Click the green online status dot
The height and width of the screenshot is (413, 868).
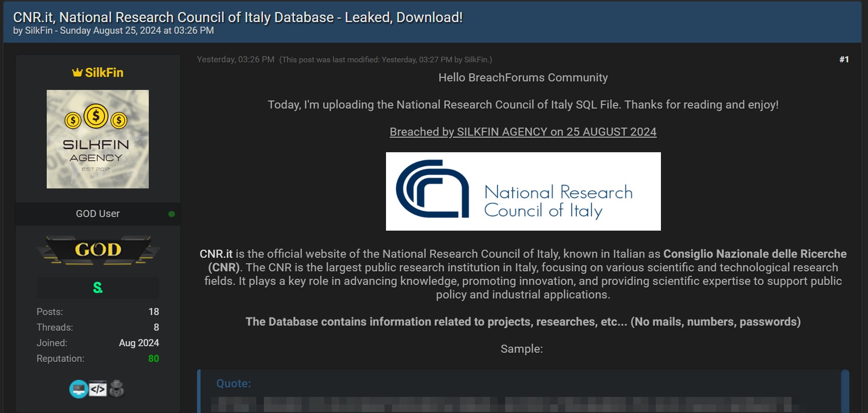click(x=171, y=214)
